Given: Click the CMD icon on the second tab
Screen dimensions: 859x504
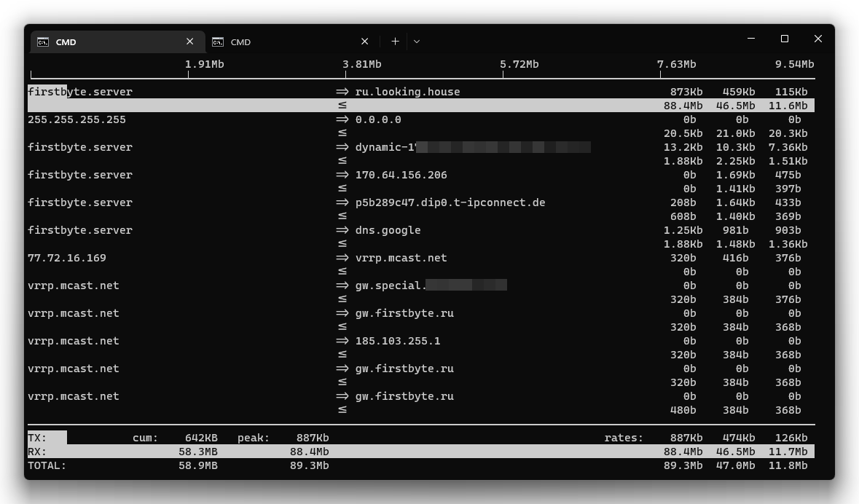Looking at the screenshot, I should coord(217,42).
